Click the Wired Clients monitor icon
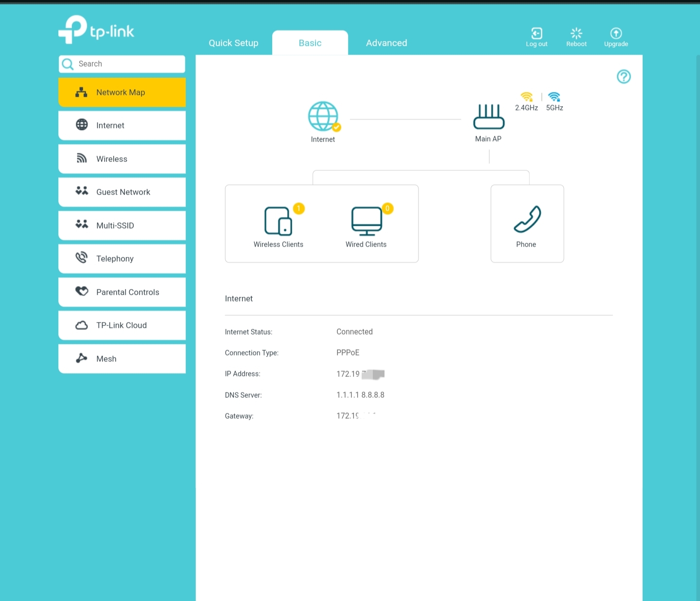 367,221
